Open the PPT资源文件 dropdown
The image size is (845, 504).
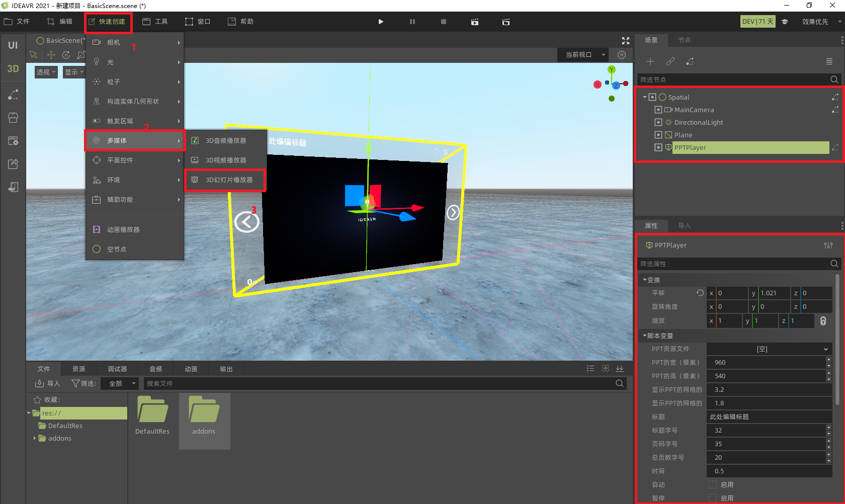769,349
